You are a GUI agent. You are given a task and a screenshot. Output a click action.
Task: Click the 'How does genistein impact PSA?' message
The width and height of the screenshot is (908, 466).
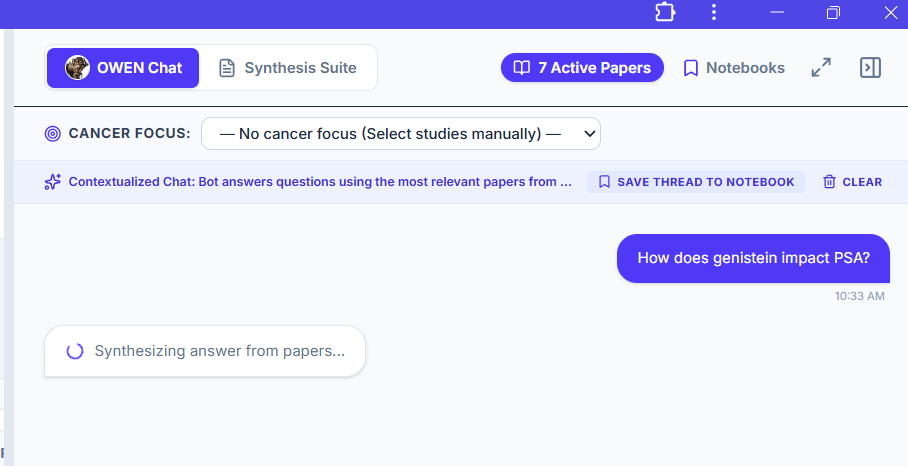(x=753, y=258)
